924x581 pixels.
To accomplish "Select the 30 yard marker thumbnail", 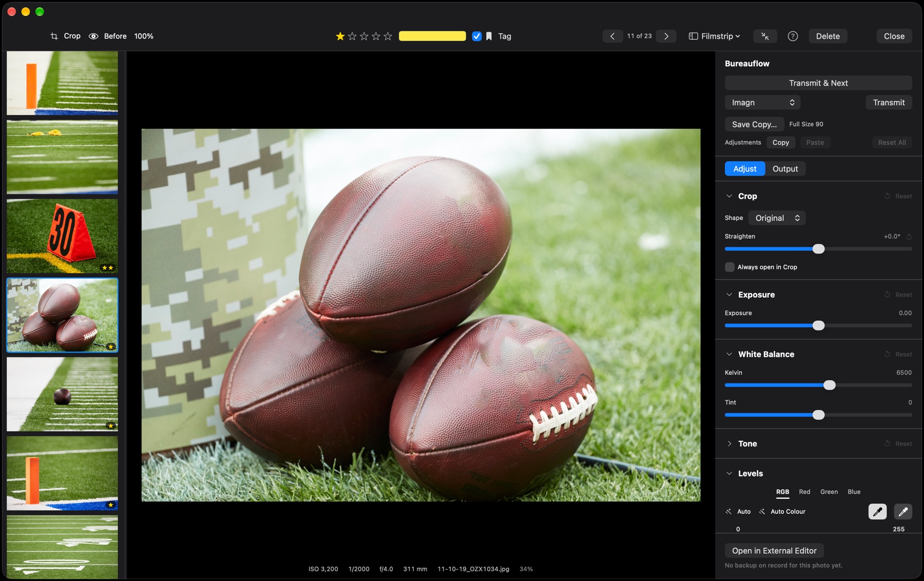I will (x=62, y=236).
